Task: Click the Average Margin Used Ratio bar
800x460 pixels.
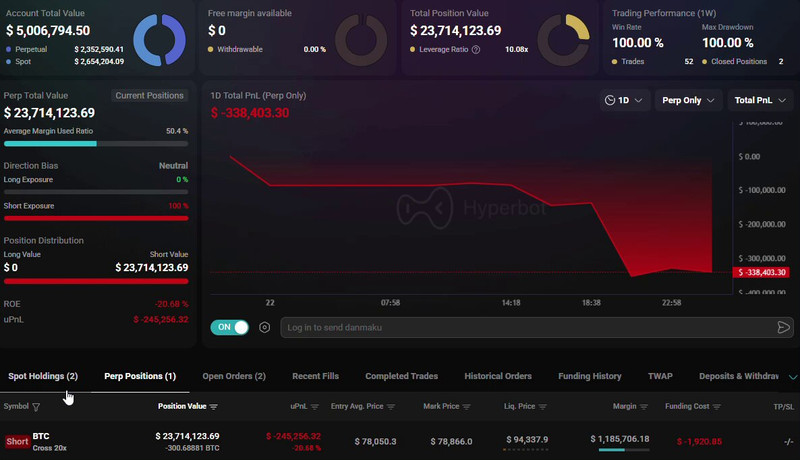Action: click(96, 144)
